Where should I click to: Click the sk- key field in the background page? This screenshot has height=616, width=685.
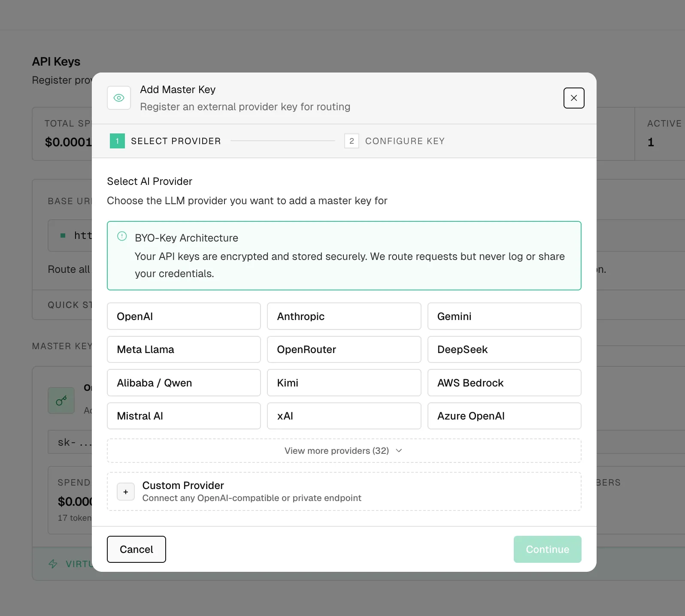point(70,442)
